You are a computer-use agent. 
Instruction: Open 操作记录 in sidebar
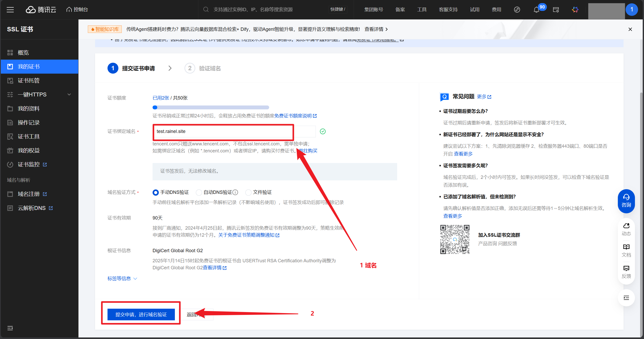pos(39,123)
